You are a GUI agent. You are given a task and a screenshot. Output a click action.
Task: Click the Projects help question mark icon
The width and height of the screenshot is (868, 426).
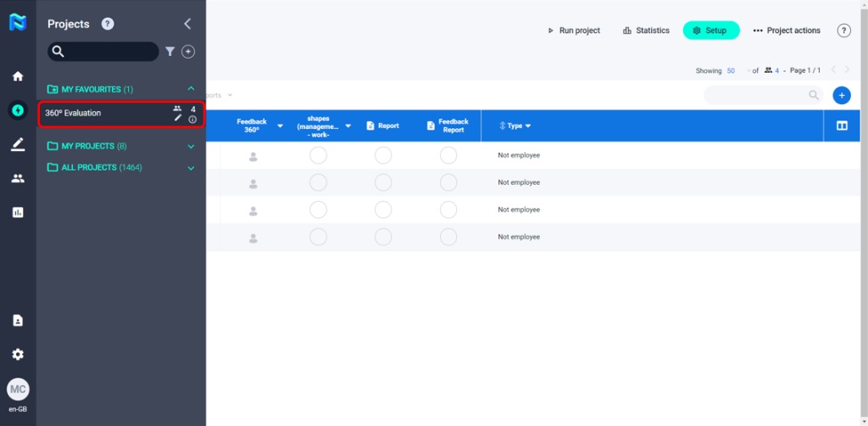108,24
